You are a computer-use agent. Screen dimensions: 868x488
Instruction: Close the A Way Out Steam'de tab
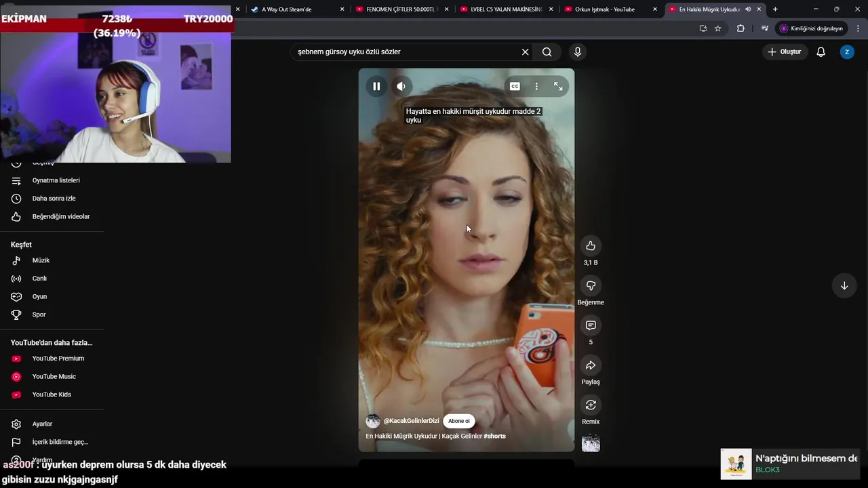342,9
